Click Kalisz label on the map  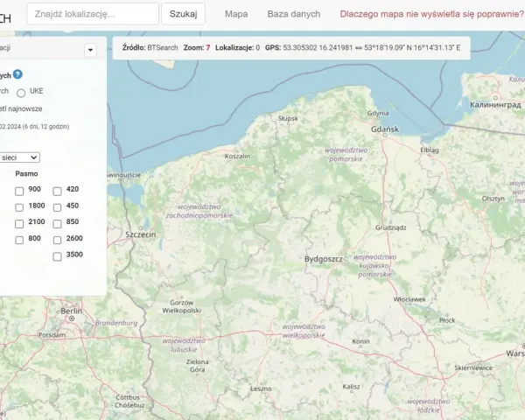351,387
